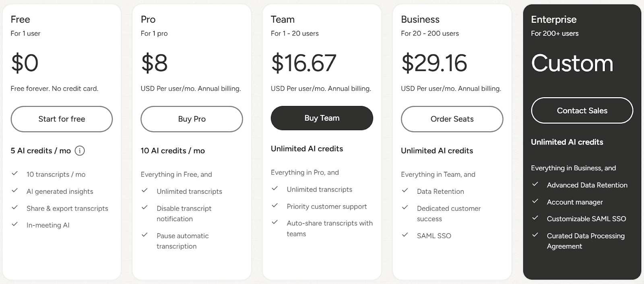Open the AI credits info icon tooltip

click(80, 151)
